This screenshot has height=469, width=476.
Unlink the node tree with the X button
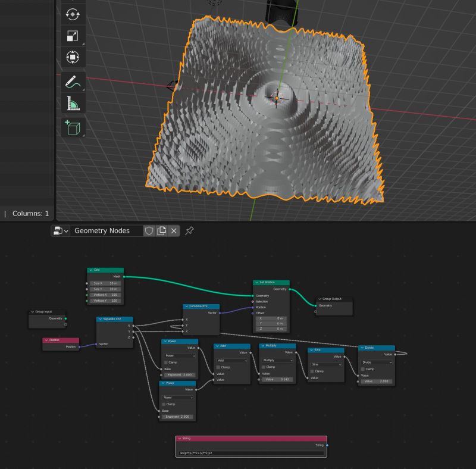tap(173, 230)
